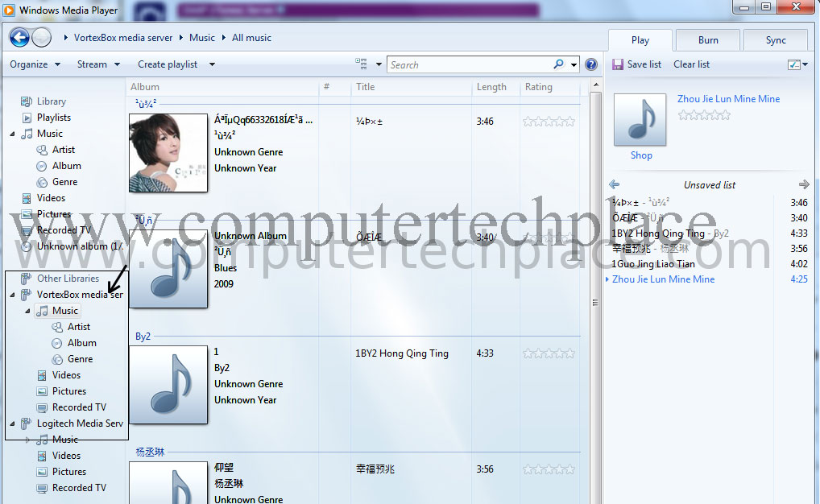The height and width of the screenshot is (504, 820).
Task: Collapse the VortexBox Music node
Action: 27,311
